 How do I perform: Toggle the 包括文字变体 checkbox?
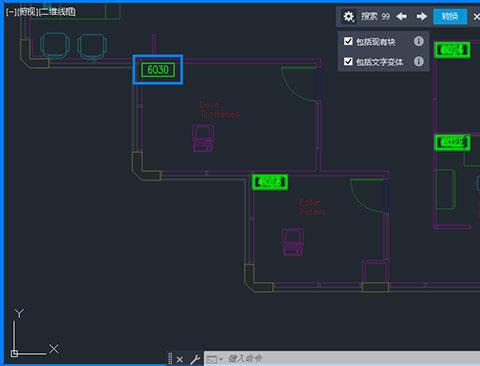coord(348,61)
